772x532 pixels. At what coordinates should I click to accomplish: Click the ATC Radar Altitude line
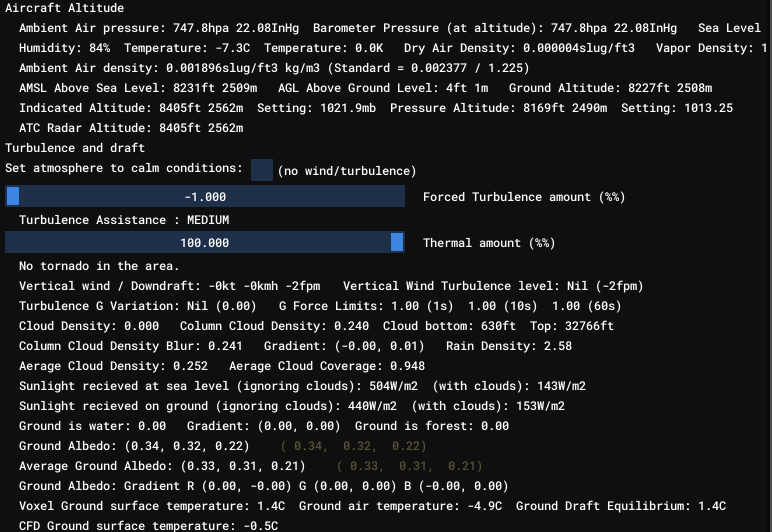[131, 128]
